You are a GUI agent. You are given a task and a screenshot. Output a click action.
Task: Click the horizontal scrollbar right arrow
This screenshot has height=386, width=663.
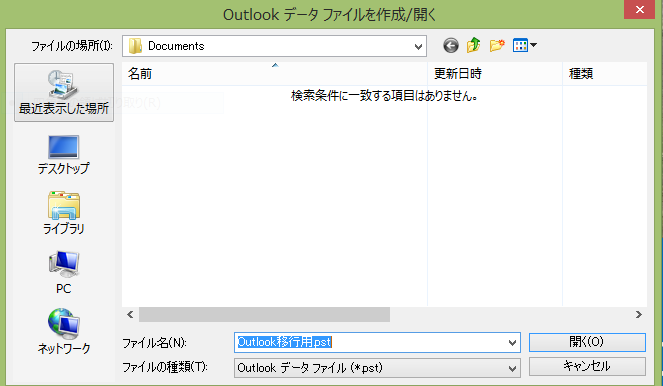point(638,315)
